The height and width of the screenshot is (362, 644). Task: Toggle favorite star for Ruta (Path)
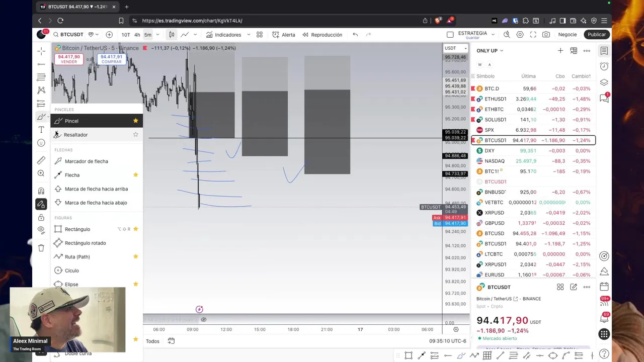click(135, 257)
